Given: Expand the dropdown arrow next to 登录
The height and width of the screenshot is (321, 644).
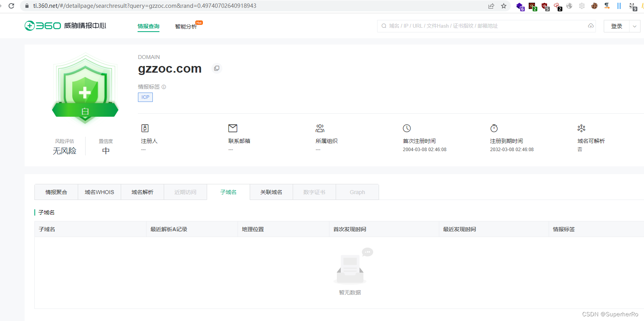Looking at the screenshot, I should pos(635,26).
